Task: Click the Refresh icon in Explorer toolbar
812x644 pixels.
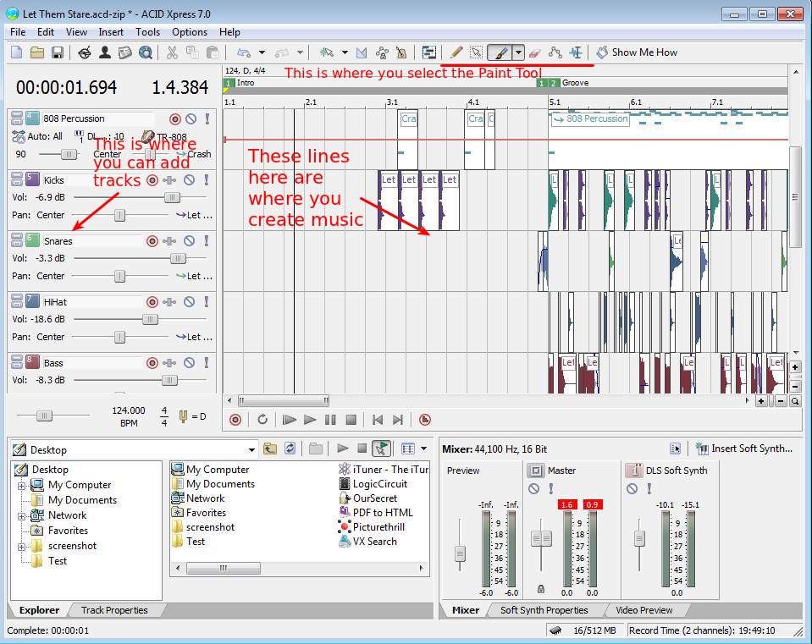Action: (x=290, y=449)
